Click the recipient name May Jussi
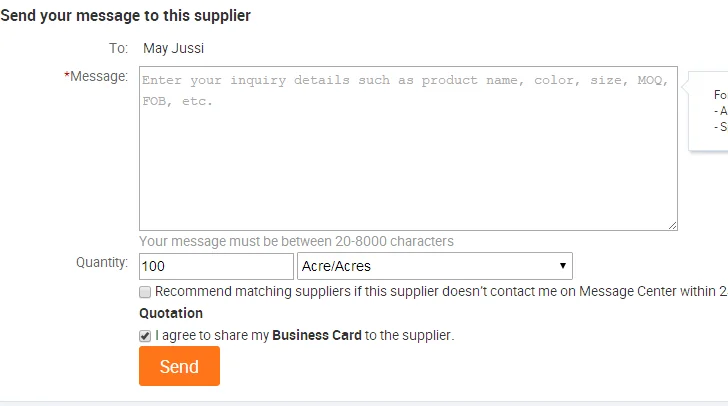728x406 pixels. click(x=174, y=48)
